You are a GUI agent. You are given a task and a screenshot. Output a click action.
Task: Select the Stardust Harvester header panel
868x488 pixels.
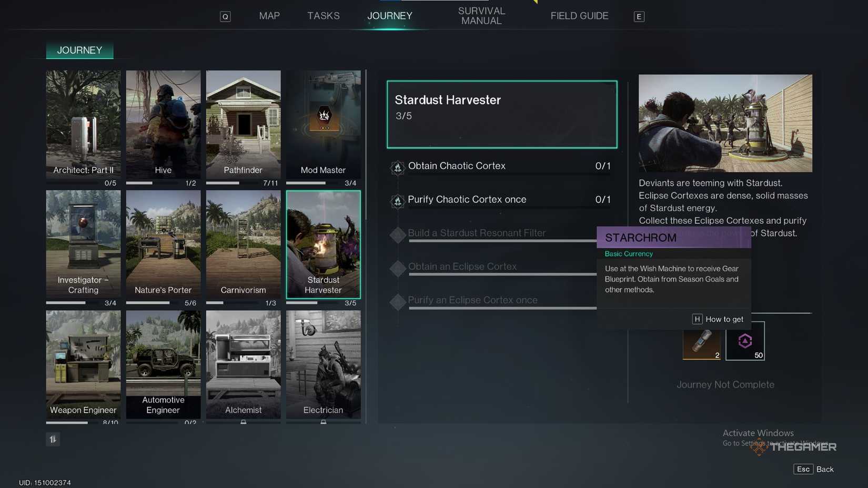point(502,114)
